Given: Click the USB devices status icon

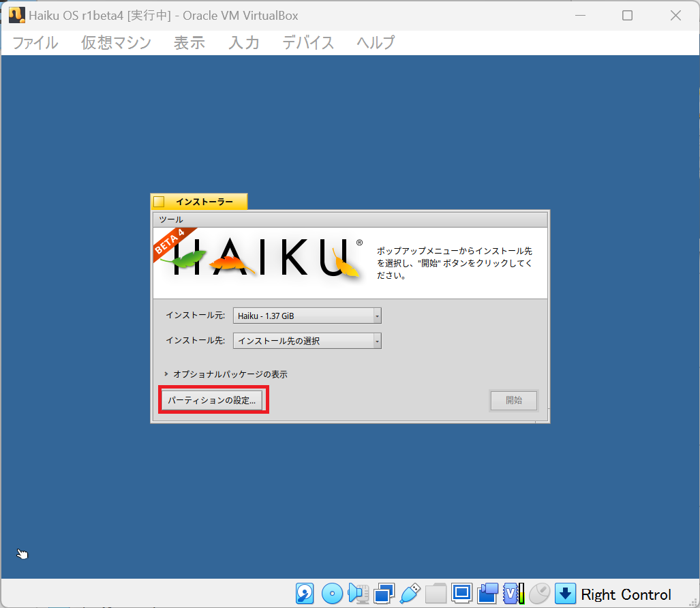Looking at the screenshot, I should click(410, 594).
